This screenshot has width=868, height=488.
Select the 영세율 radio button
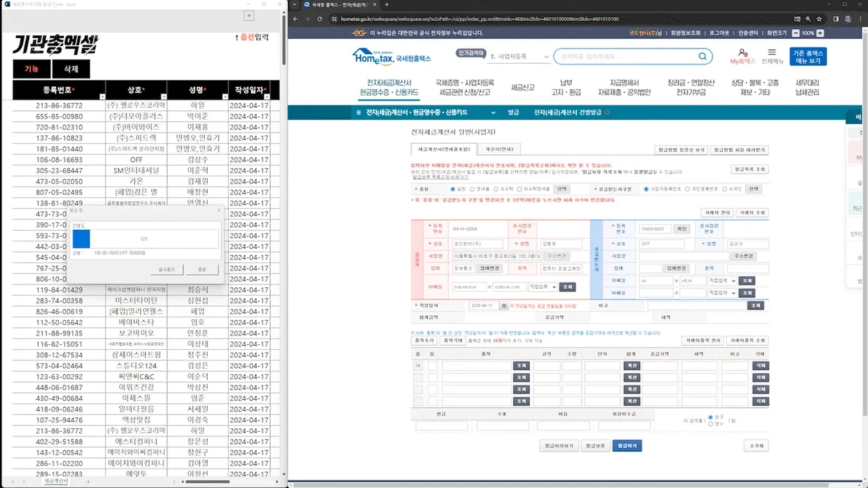[x=473, y=189]
